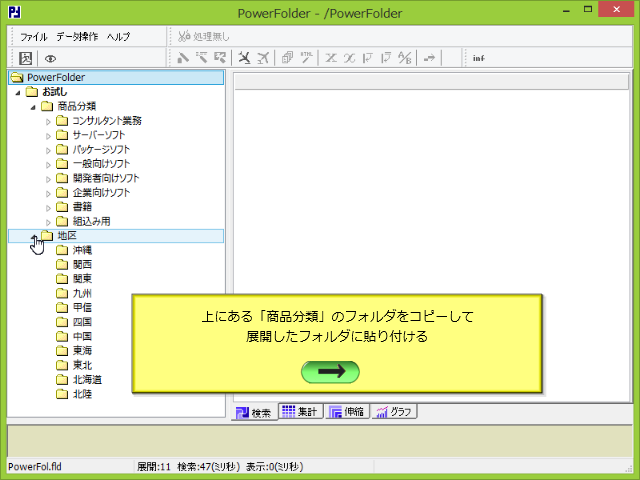
Task: Select the 書籍 folder
Action: point(82,207)
